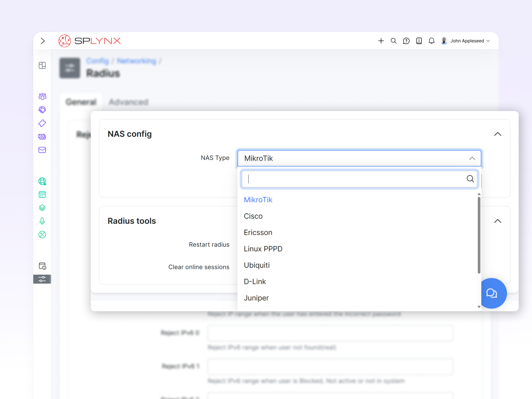Collapse the NAS config section
This screenshot has width=532, height=399.
pyautogui.click(x=497, y=134)
